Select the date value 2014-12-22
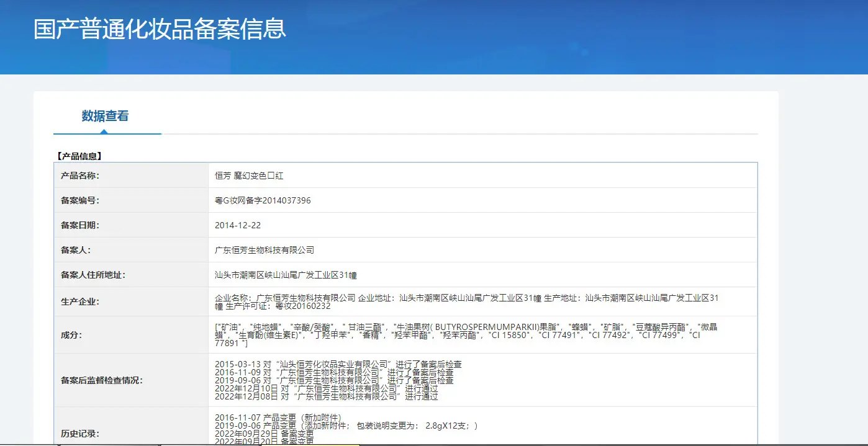 click(x=238, y=225)
